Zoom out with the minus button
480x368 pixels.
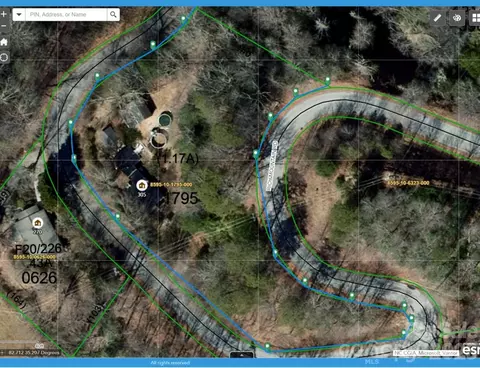[4, 26]
